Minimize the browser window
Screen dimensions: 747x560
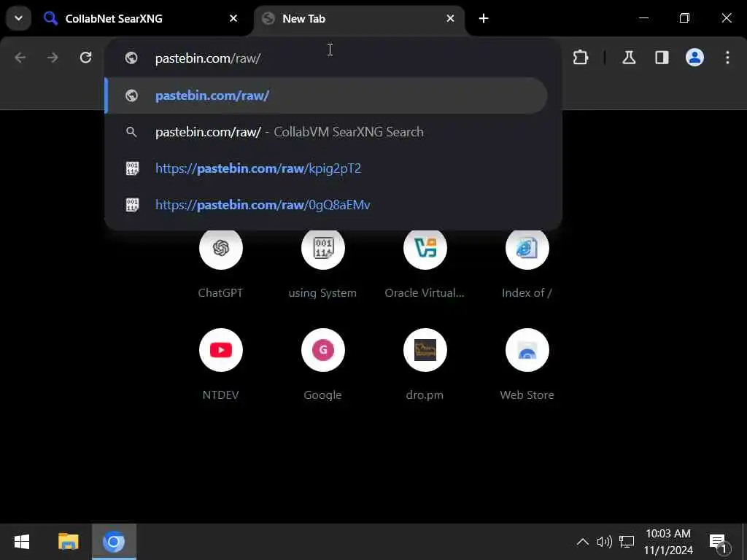[x=643, y=18]
